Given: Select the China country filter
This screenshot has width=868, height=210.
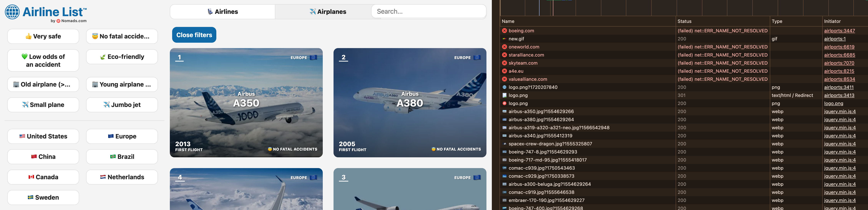Looking at the screenshot, I should pyautogui.click(x=43, y=157).
